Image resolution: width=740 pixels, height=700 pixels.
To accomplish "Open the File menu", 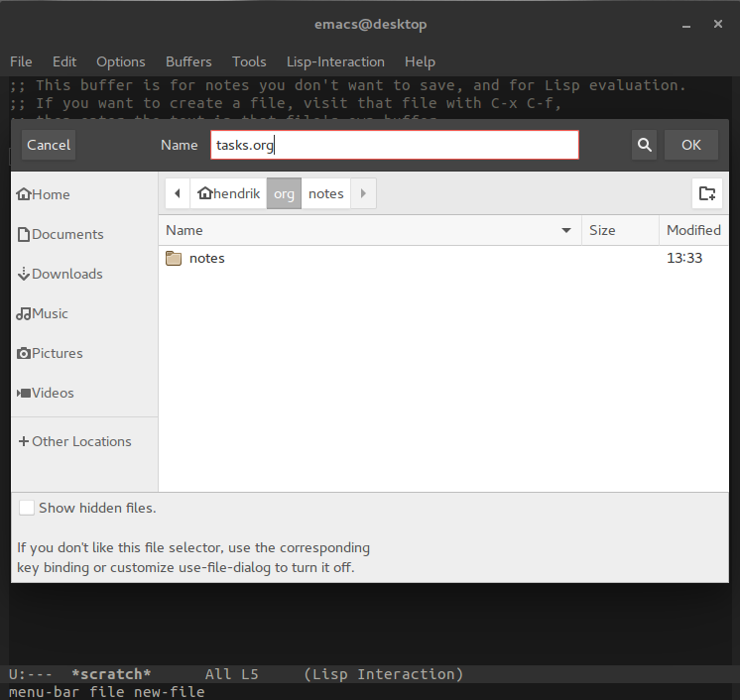I will [x=21, y=61].
